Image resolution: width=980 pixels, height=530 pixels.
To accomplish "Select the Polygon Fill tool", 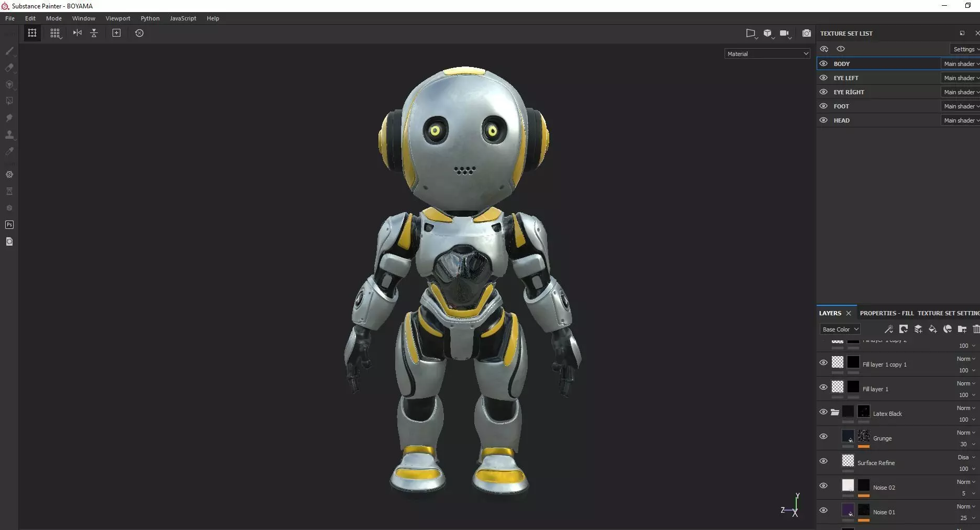I will [x=9, y=101].
